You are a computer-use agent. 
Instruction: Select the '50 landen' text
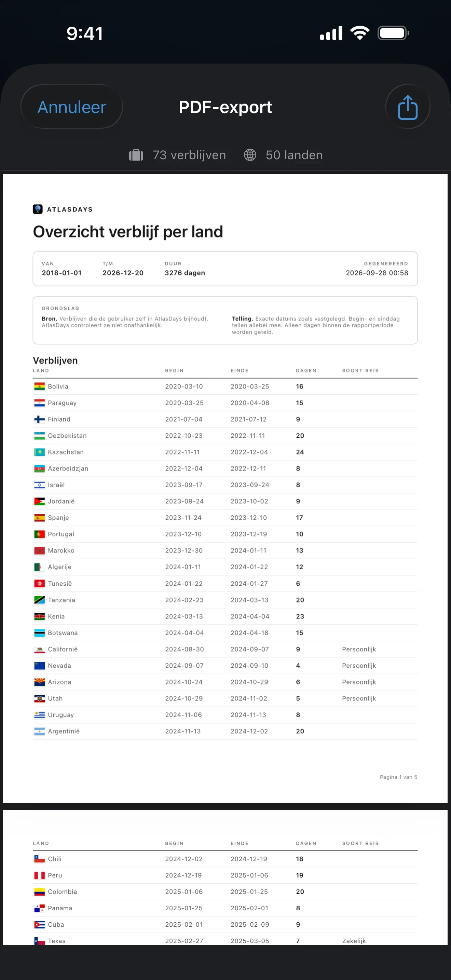point(294,155)
